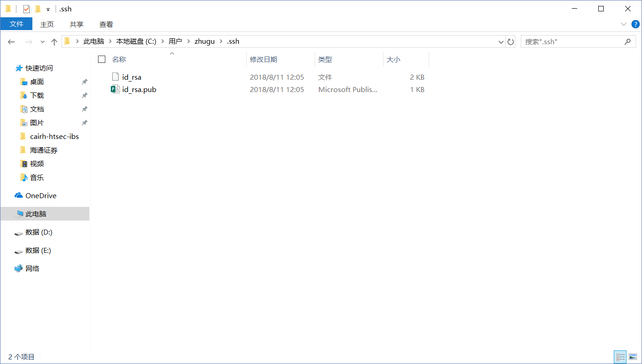Open 网络 in the navigation pane
Screen dimensions: 642x364
click(32, 268)
